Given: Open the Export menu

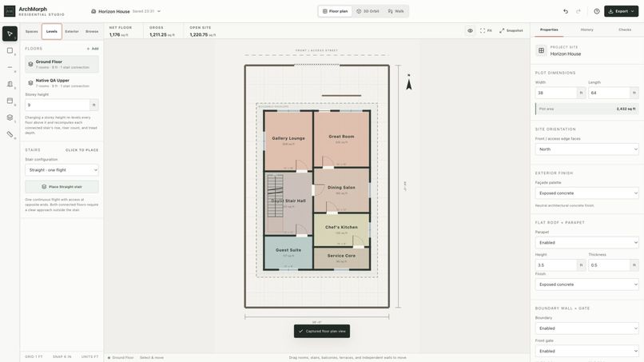Looking at the screenshot, I should click(621, 11).
